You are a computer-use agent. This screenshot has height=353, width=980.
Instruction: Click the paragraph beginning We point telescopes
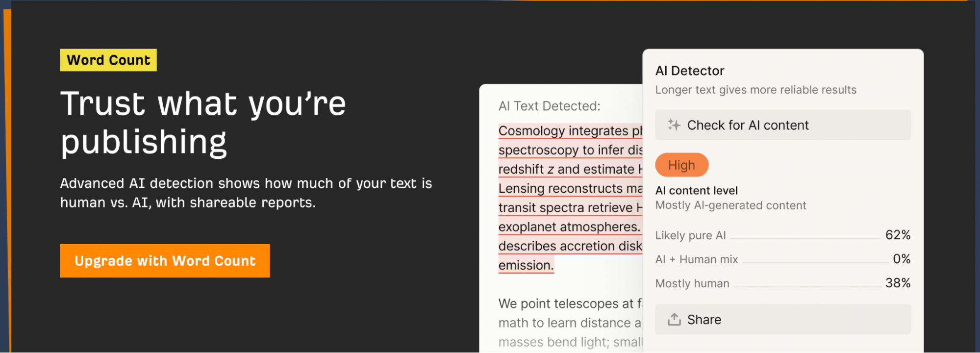(x=570, y=304)
